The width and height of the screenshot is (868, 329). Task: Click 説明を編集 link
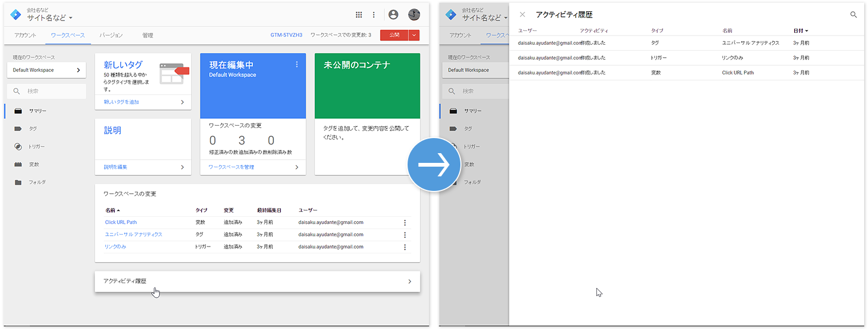(115, 167)
